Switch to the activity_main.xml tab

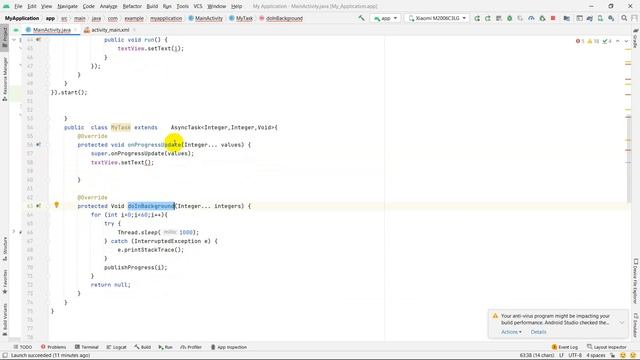click(x=110, y=30)
